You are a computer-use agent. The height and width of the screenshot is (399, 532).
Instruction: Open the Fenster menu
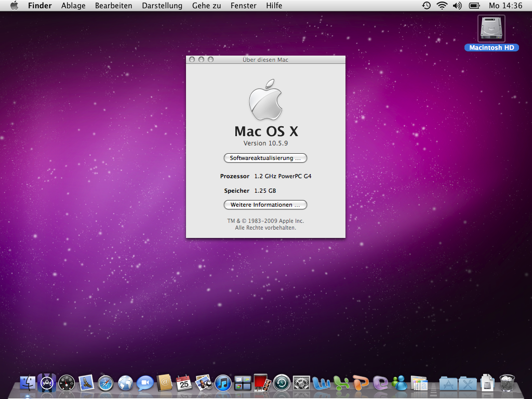coord(243,5)
